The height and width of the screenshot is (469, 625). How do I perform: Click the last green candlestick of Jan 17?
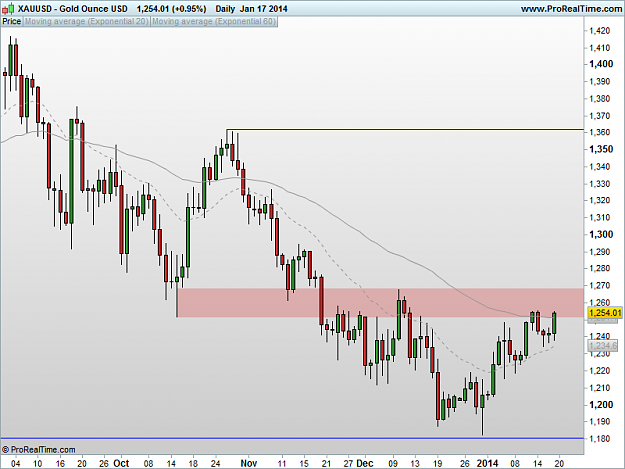click(554, 324)
